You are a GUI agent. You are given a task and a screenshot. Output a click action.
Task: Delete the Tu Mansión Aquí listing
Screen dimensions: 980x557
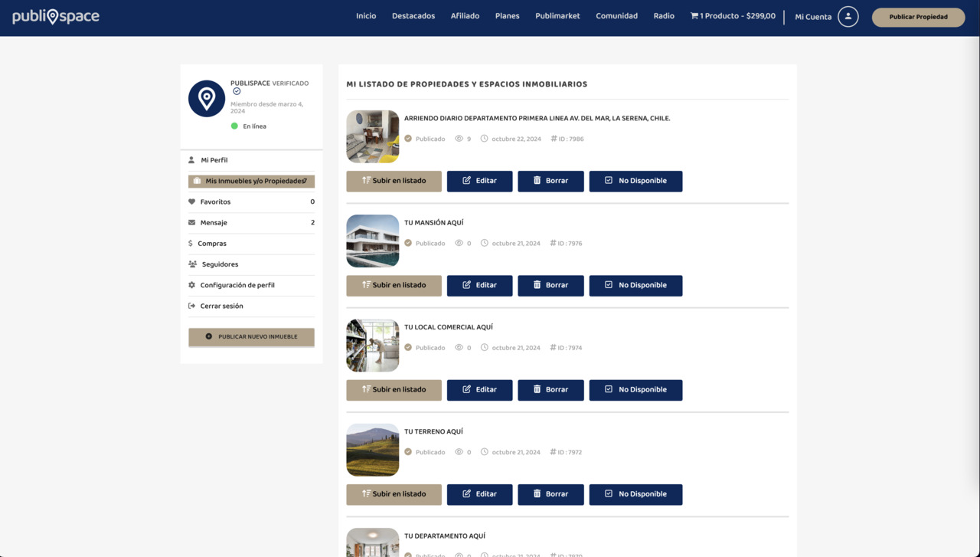[x=550, y=286]
